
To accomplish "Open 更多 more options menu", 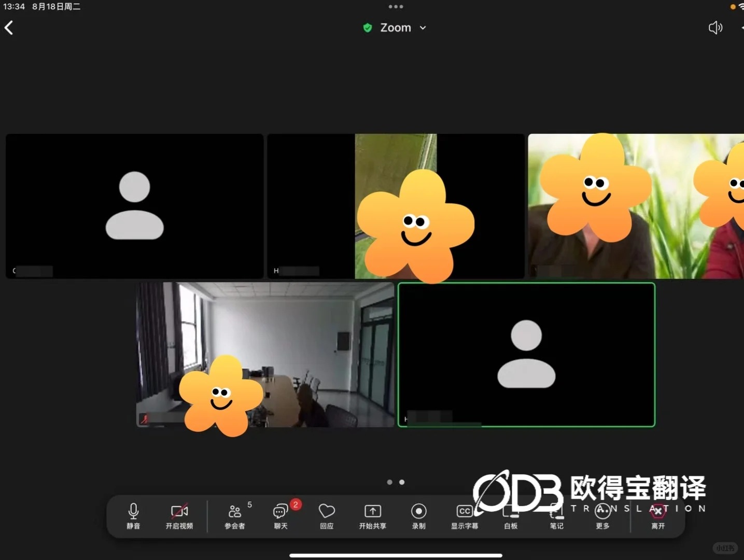I will pos(602,516).
